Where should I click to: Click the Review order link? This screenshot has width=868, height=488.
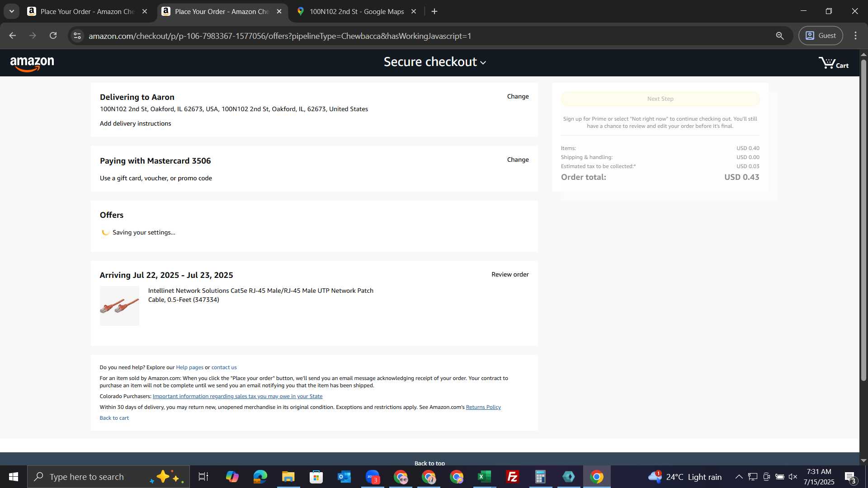510,274
